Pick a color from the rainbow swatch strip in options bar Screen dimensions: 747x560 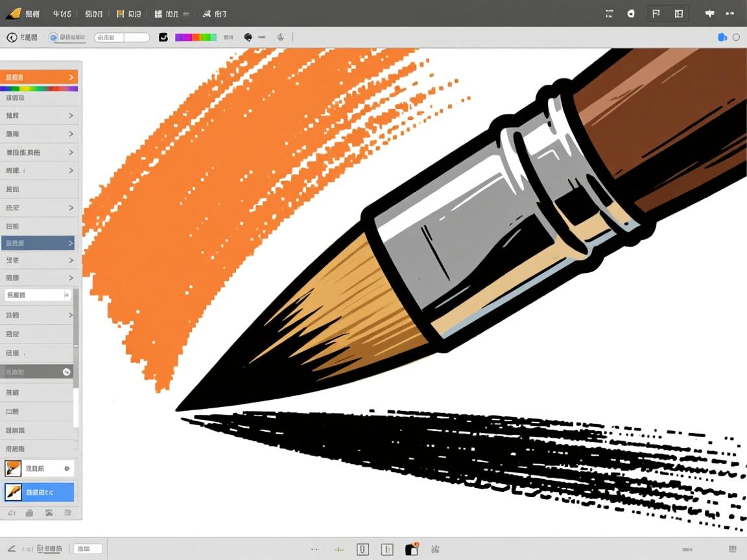[x=196, y=38]
